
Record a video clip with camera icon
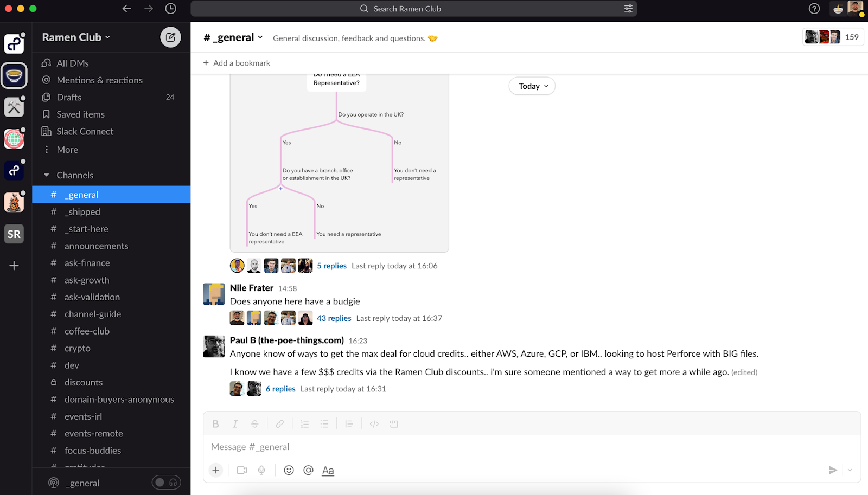(242, 470)
